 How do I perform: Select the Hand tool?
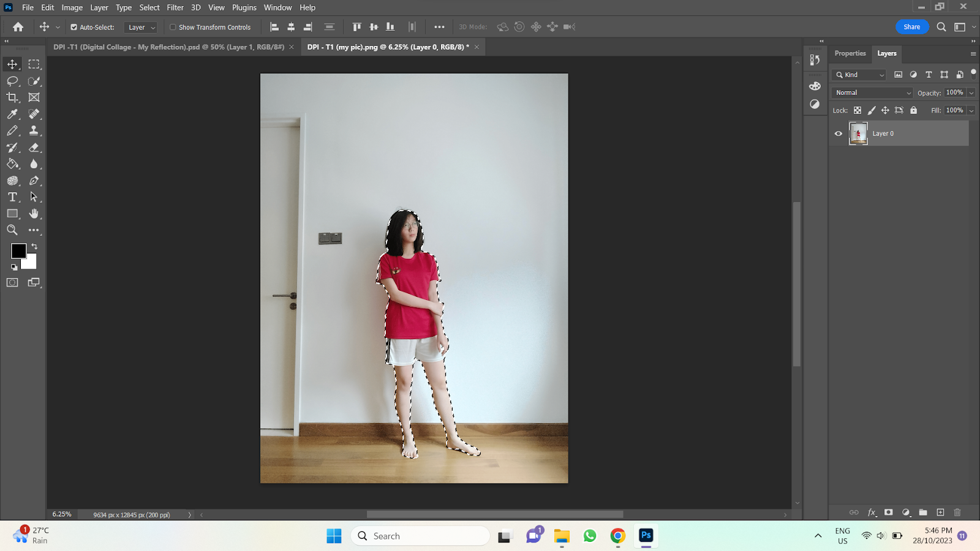coord(34,214)
